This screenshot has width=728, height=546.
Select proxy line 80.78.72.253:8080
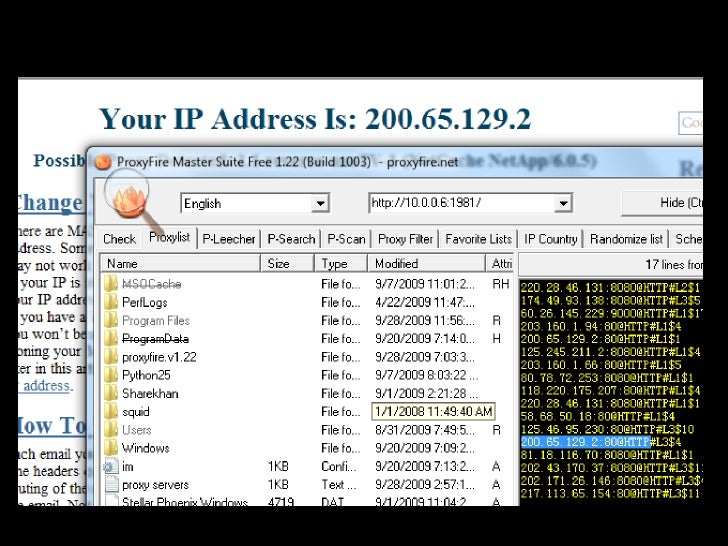[x=607, y=377]
